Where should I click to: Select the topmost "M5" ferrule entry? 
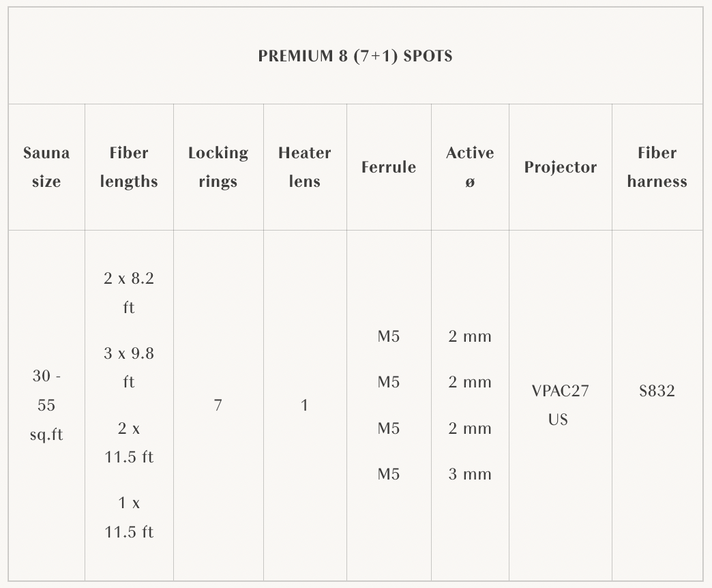(389, 336)
